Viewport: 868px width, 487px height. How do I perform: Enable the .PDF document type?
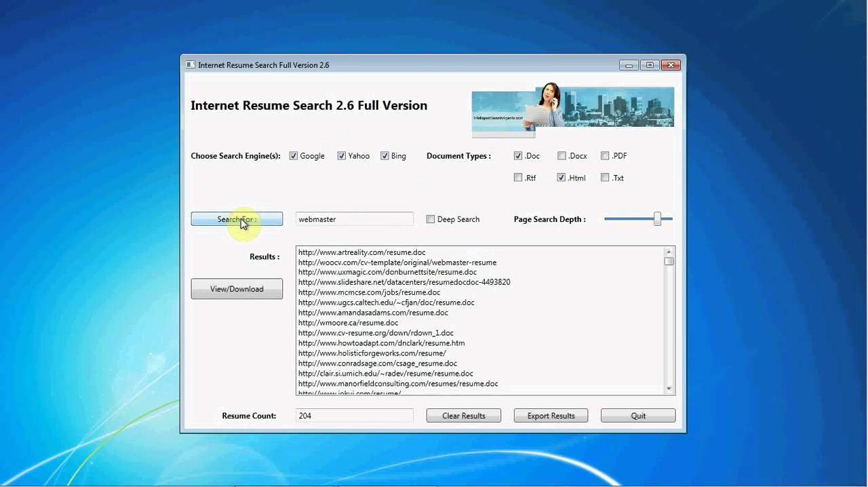click(x=605, y=156)
